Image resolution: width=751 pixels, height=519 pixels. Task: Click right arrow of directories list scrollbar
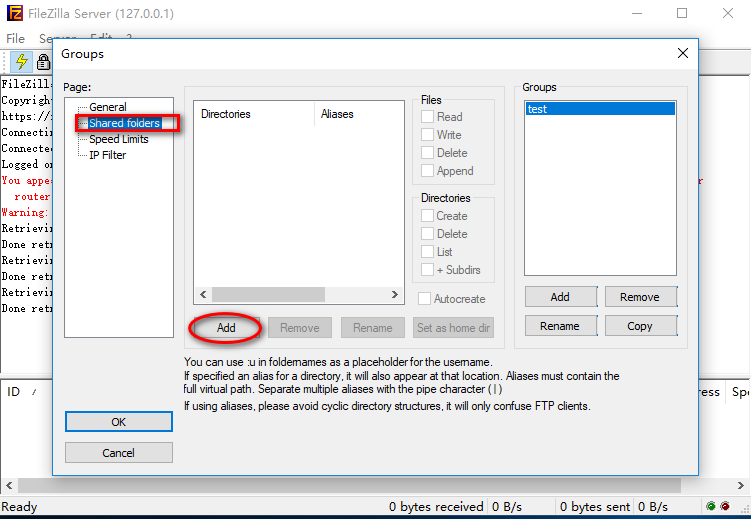click(395, 294)
